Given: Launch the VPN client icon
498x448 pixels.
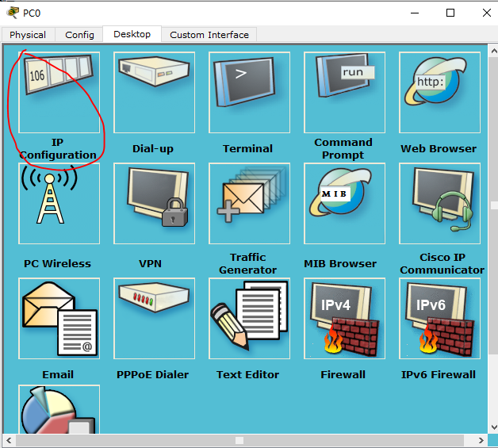Looking at the screenshot, I should [x=155, y=204].
